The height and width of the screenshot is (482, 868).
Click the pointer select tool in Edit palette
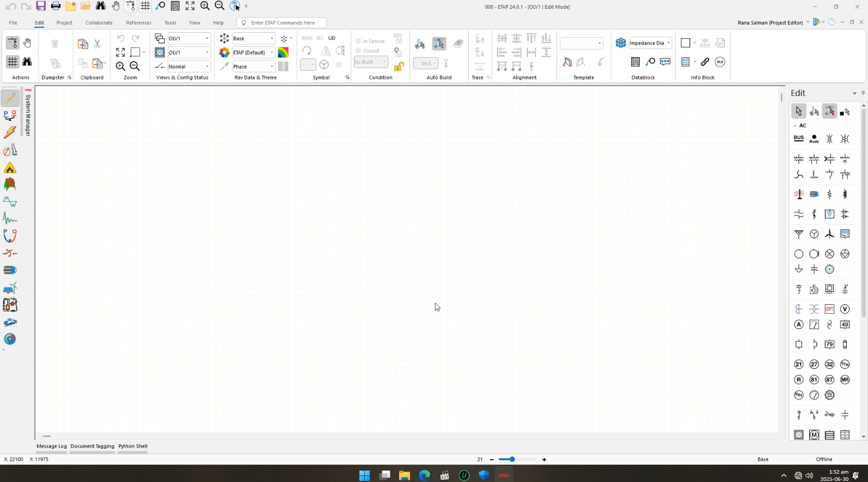(799, 111)
